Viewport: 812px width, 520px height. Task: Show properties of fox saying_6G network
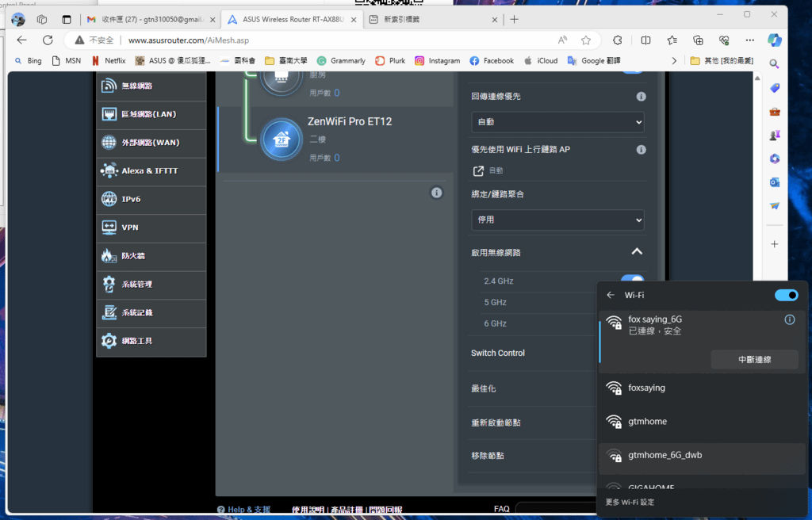pyautogui.click(x=790, y=319)
